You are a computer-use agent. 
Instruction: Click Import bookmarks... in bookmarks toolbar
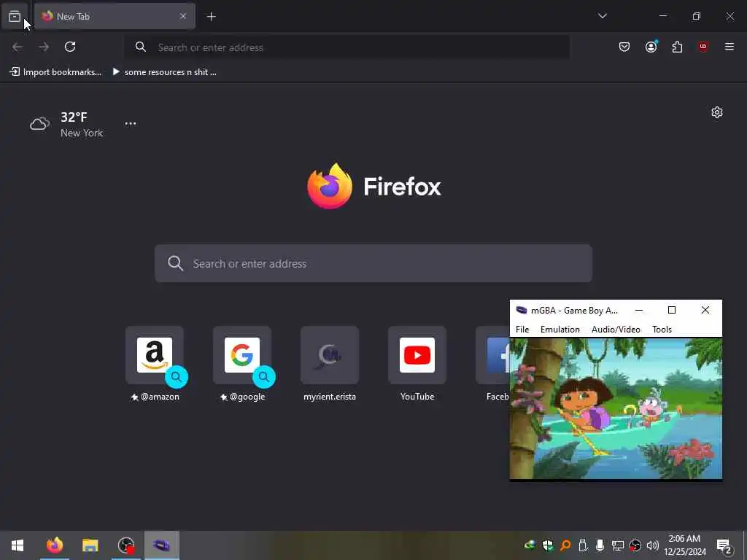[x=55, y=72]
